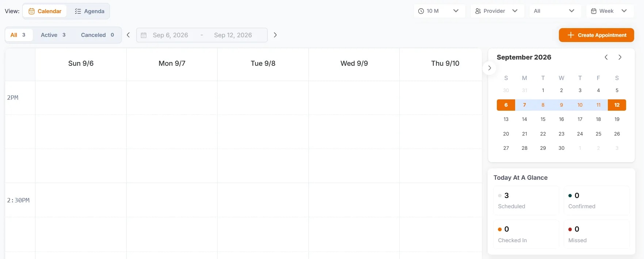Screen dimensions: 644x259
Task: Select September 10 in mini calendar
Action: (580, 105)
